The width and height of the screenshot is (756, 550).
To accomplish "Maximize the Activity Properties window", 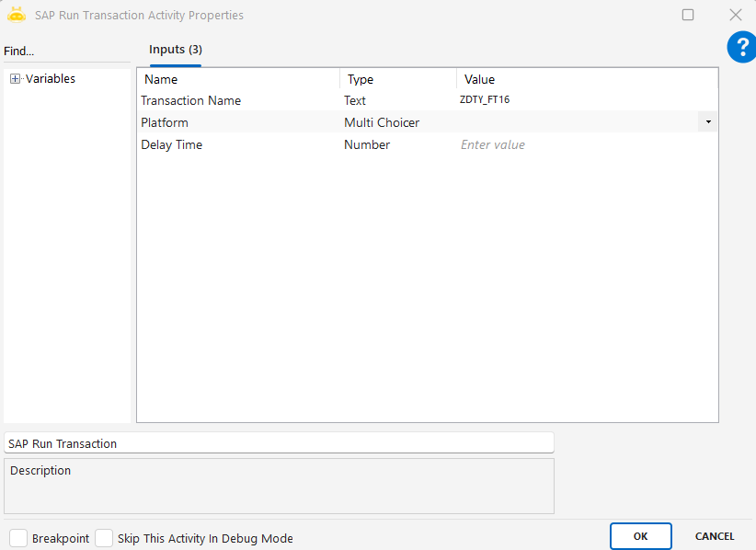I will [688, 15].
